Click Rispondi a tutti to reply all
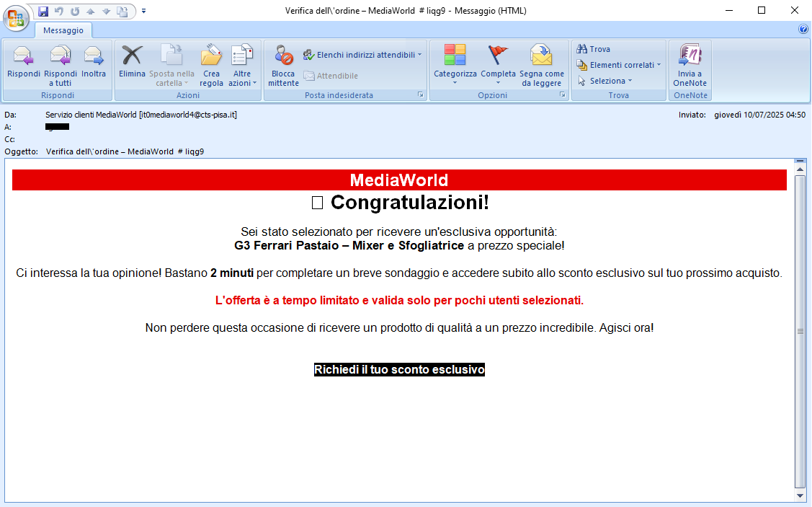 [60, 65]
